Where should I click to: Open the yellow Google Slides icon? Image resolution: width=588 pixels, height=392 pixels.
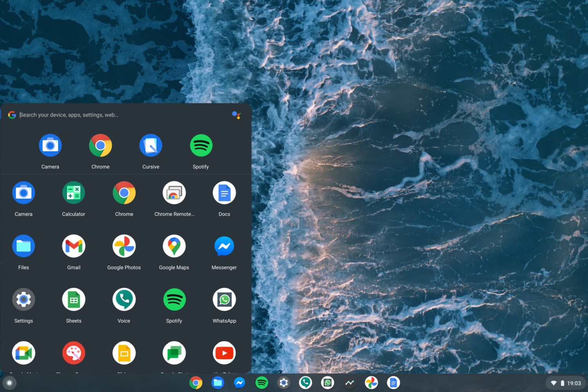tap(124, 353)
